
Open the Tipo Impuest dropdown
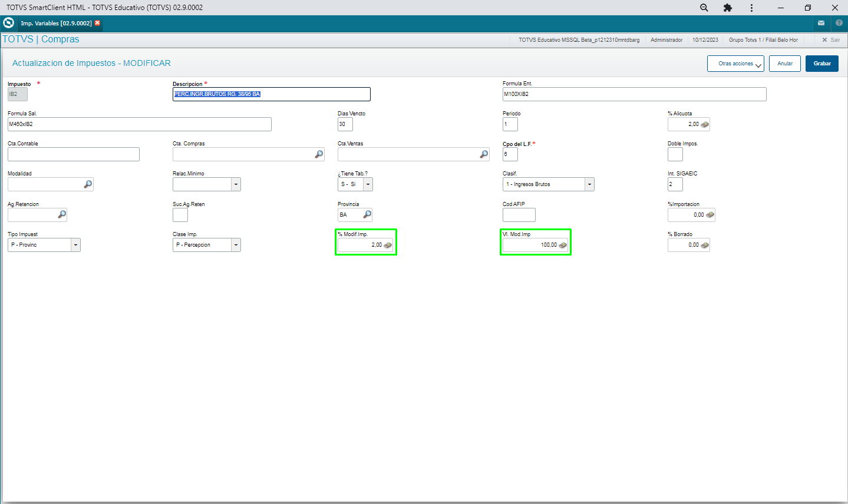coord(75,245)
